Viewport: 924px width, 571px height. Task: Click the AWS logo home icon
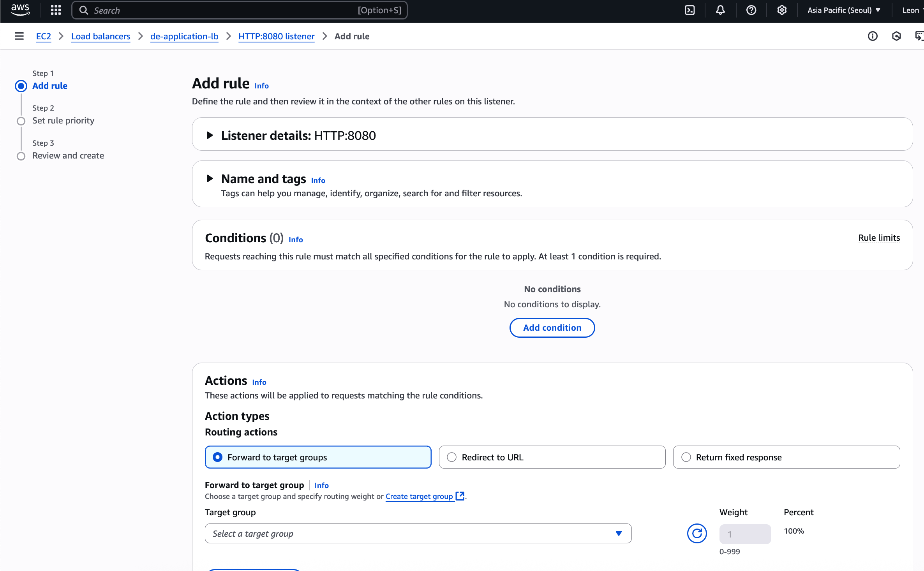click(x=20, y=9)
